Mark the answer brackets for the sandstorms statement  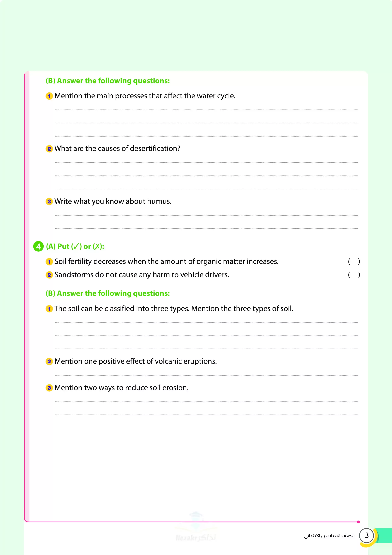pyautogui.click(x=354, y=275)
